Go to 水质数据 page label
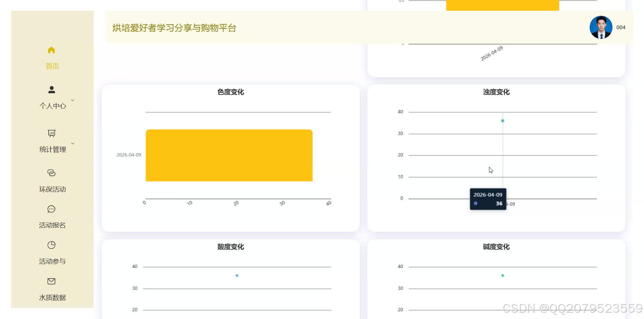The height and width of the screenshot is (319, 644). pyautogui.click(x=52, y=298)
